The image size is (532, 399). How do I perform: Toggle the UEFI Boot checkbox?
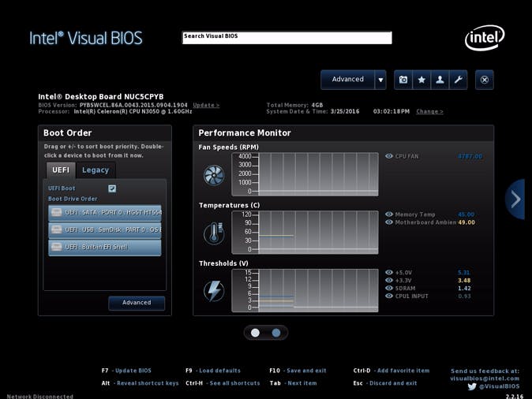(112, 188)
